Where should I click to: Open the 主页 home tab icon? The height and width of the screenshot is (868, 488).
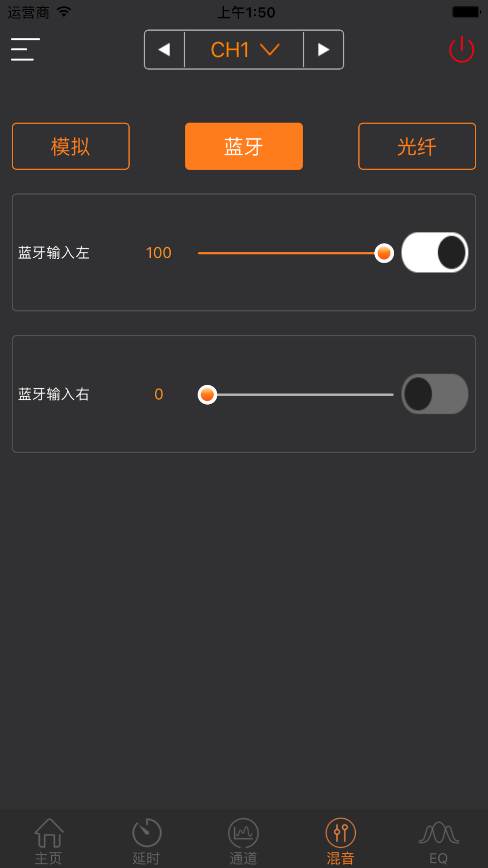point(49,833)
